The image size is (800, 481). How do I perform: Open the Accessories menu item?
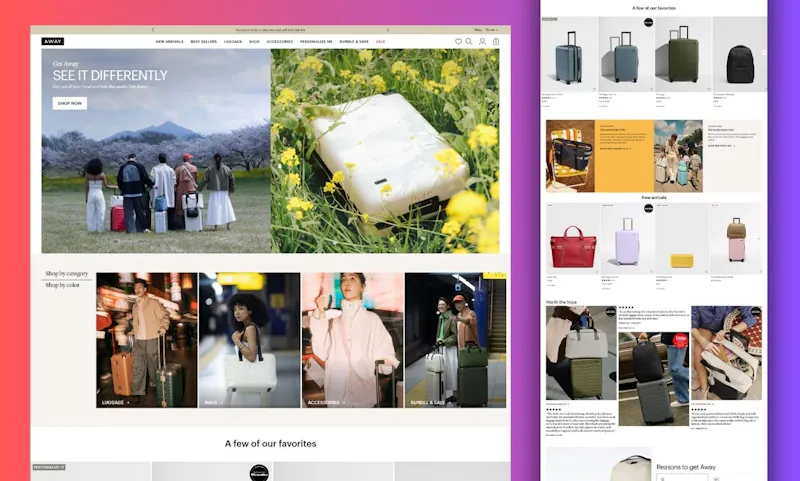(x=280, y=42)
